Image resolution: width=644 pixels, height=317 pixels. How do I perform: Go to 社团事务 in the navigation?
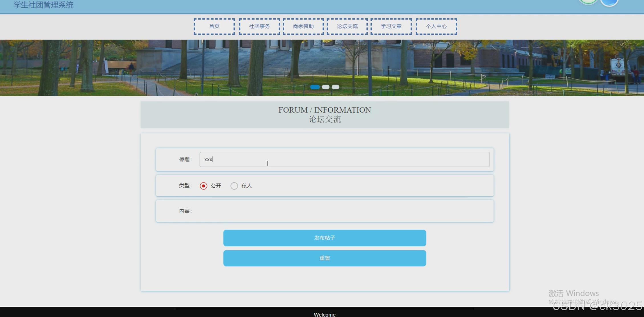click(259, 26)
